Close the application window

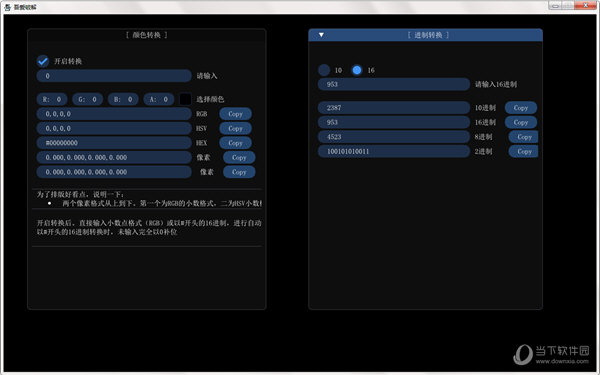(585, 5)
